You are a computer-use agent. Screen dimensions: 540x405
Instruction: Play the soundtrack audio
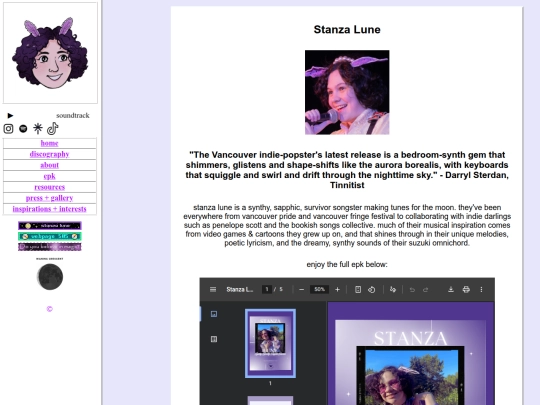10,115
